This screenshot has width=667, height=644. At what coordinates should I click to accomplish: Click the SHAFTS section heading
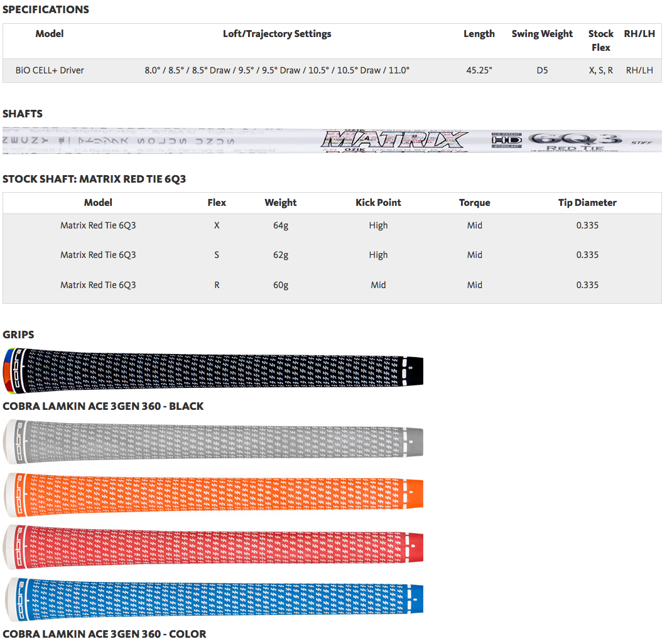coord(23,114)
